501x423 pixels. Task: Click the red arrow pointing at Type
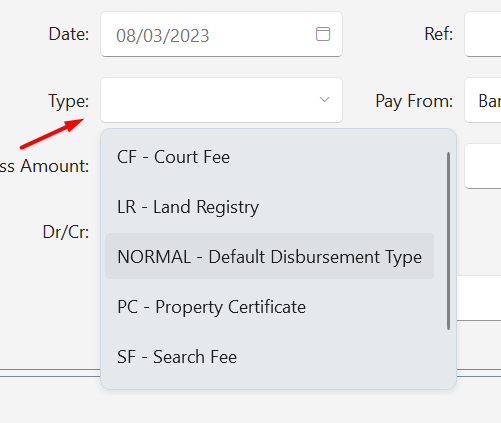point(52,133)
